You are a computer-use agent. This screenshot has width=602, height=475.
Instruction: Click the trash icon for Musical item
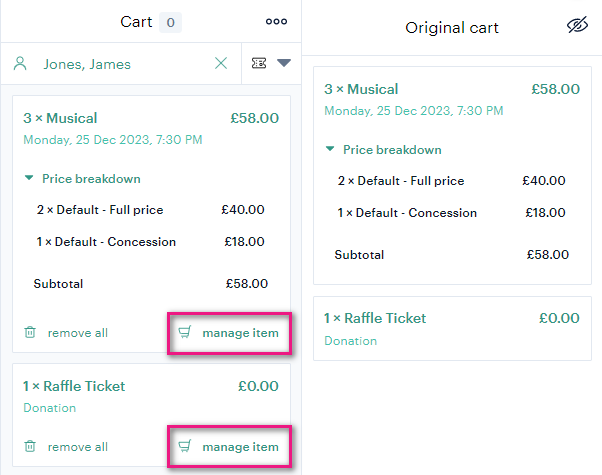pos(30,332)
